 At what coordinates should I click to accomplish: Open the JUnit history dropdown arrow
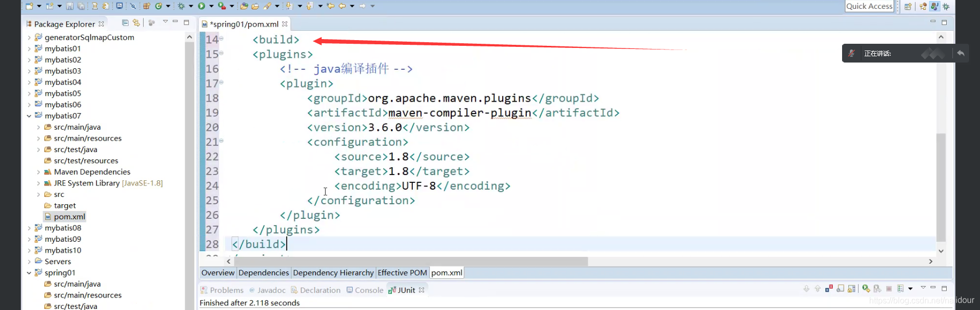click(x=910, y=289)
